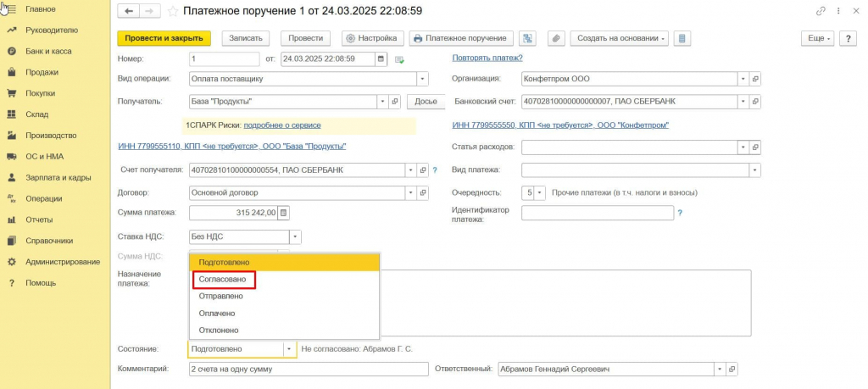Click the Записать button

[246, 38]
